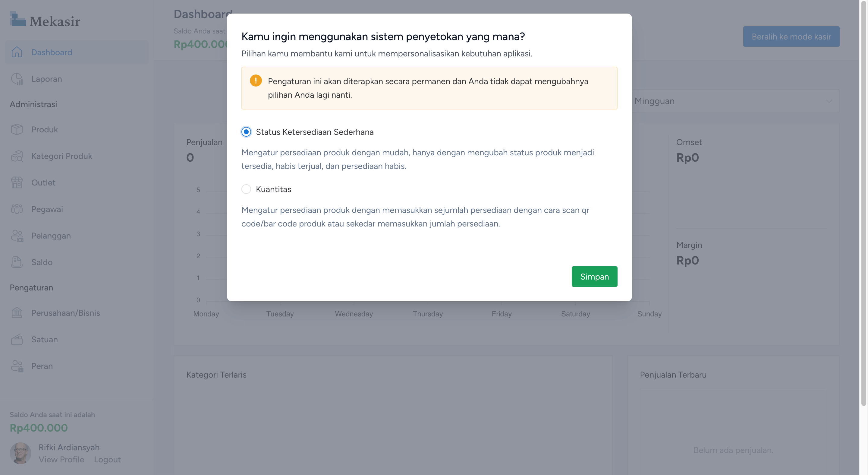The height and width of the screenshot is (475, 868).
Task: Click the Dashboard home icon in sidebar
Action: coord(17,52)
